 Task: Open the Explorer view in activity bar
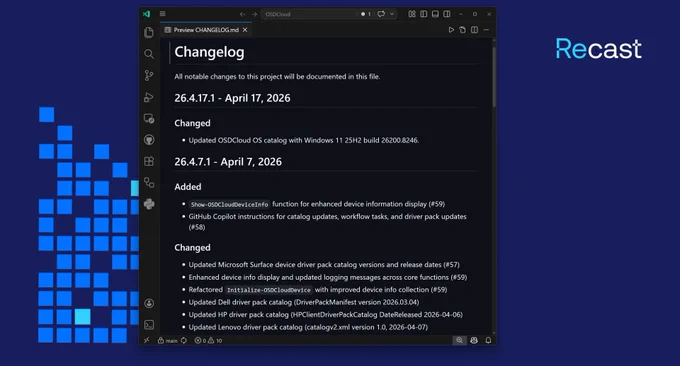[x=149, y=33]
